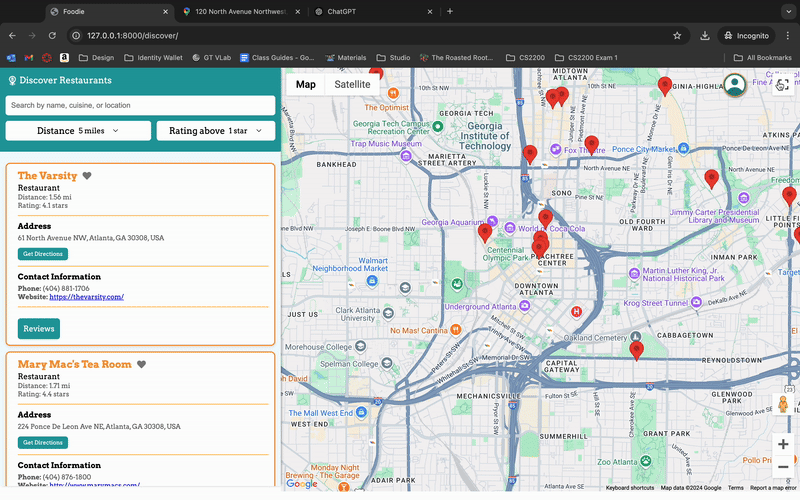Switch to the 120 North Avenue Northwest tab
This screenshot has height=500, width=800.
click(x=241, y=11)
